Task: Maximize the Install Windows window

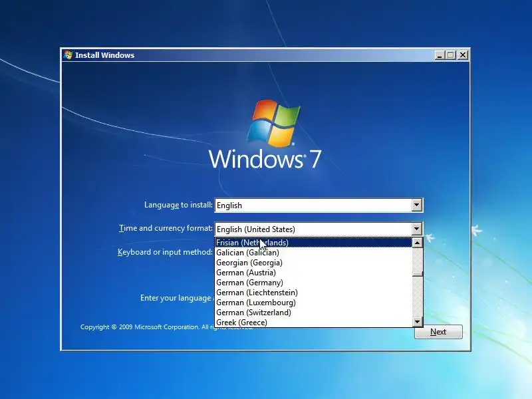Action: coord(451,55)
